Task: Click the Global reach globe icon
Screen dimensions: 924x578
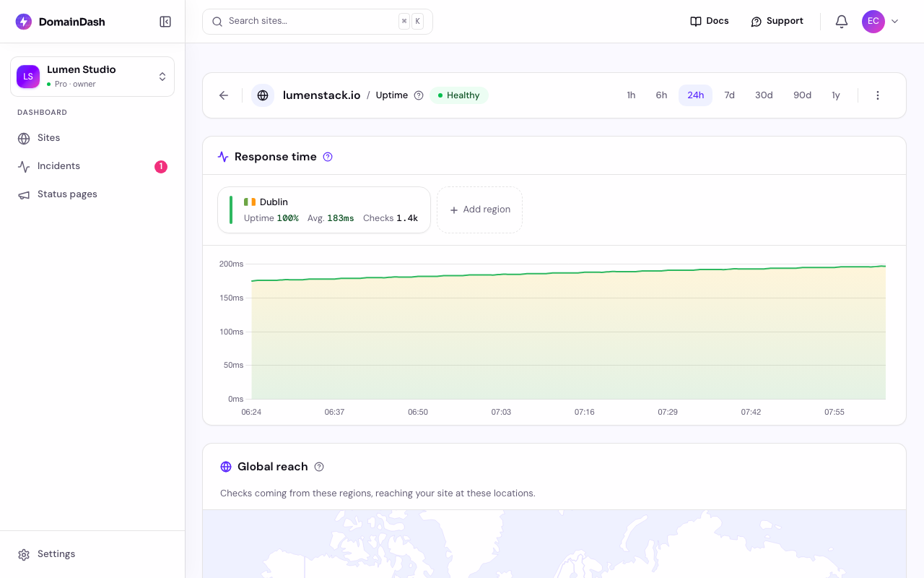Action: click(x=226, y=467)
